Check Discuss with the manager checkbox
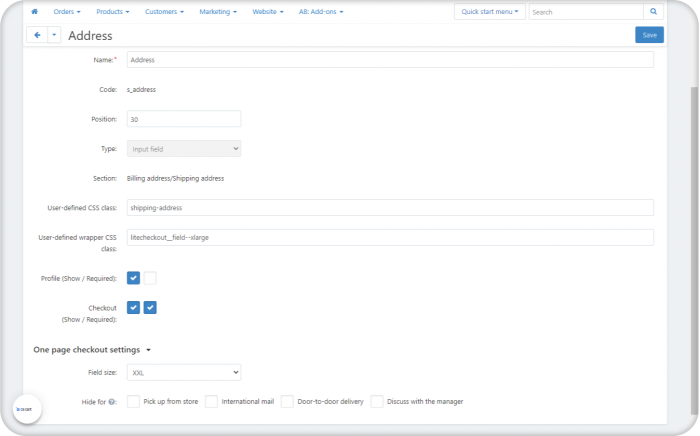Viewport: 700px width, 436px height. [377, 402]
